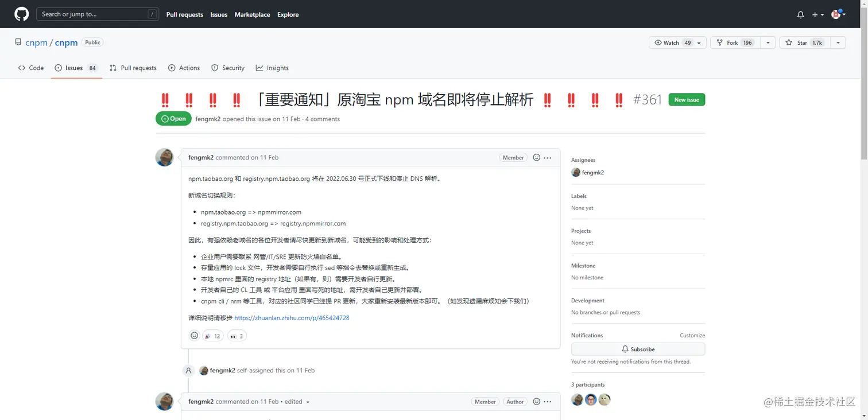Toggle the tada reaction with 12 votes
This screenshot has width=868, height=420.
pos(213,336)
